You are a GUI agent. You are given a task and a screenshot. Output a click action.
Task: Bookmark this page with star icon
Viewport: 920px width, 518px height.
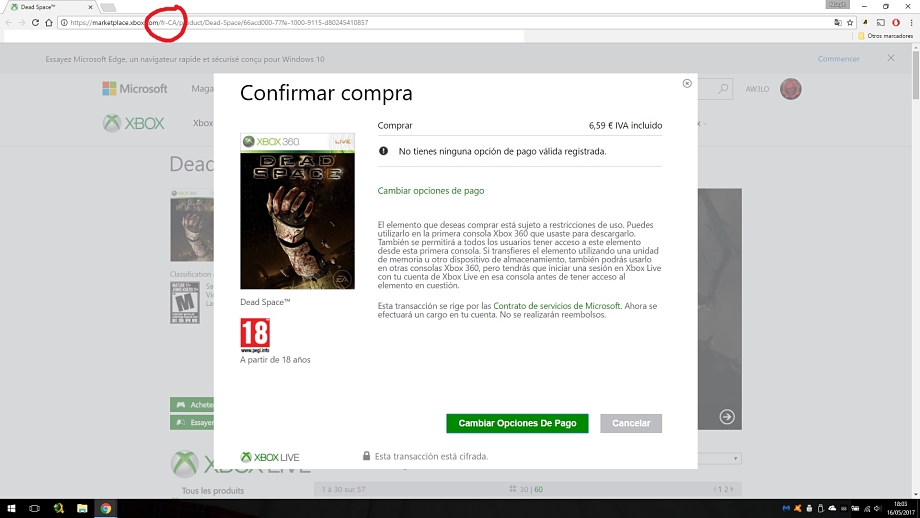point(850,22)
